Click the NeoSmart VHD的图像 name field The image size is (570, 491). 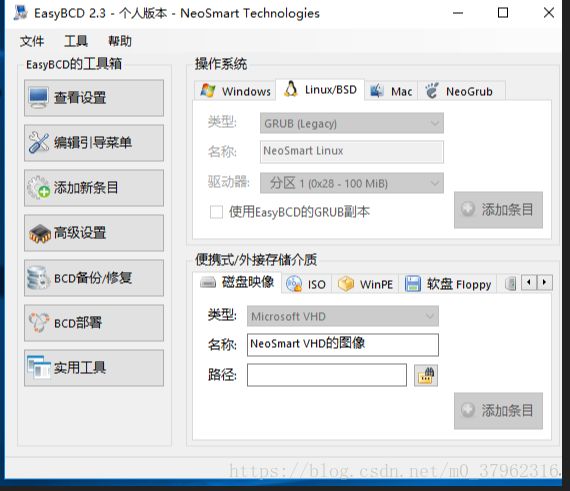point(343,345)
